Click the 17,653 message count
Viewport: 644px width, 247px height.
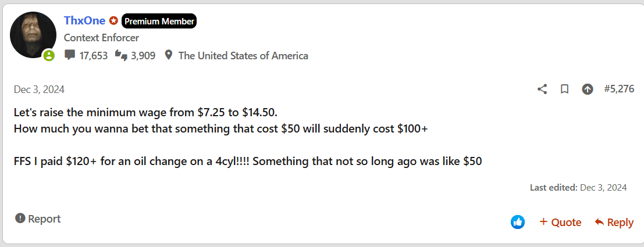click(94, 56)
